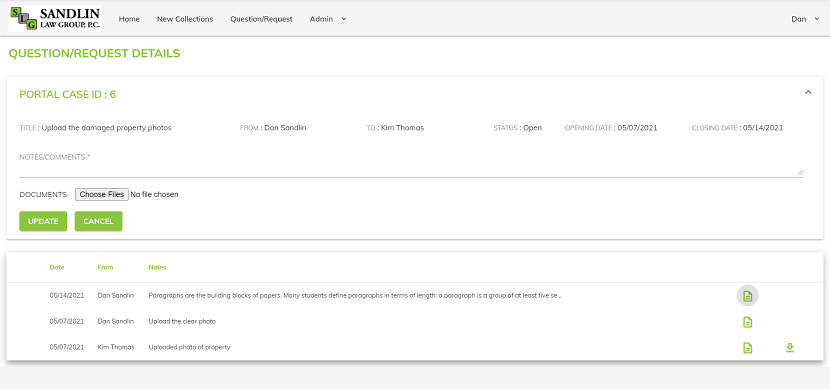
Task: Collapse the Portal Case ID panel
Action: pyautogui.click(x=808, y=92)
